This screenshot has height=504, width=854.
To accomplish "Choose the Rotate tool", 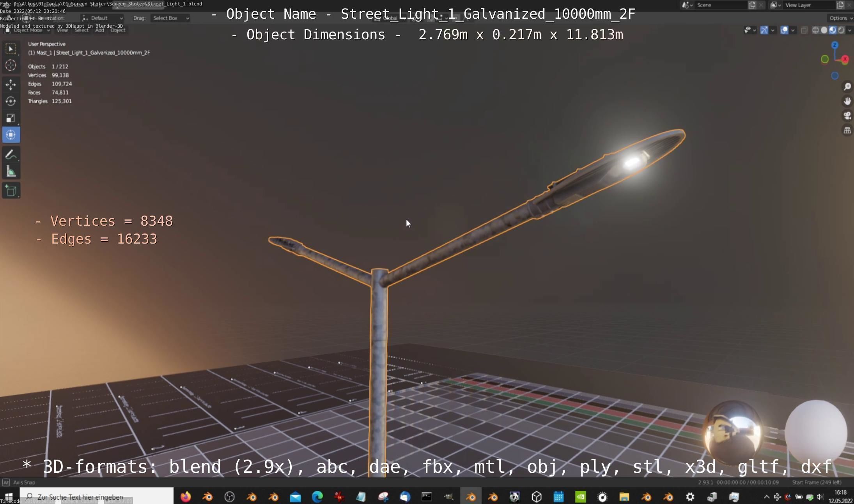I will coord(11,101).
